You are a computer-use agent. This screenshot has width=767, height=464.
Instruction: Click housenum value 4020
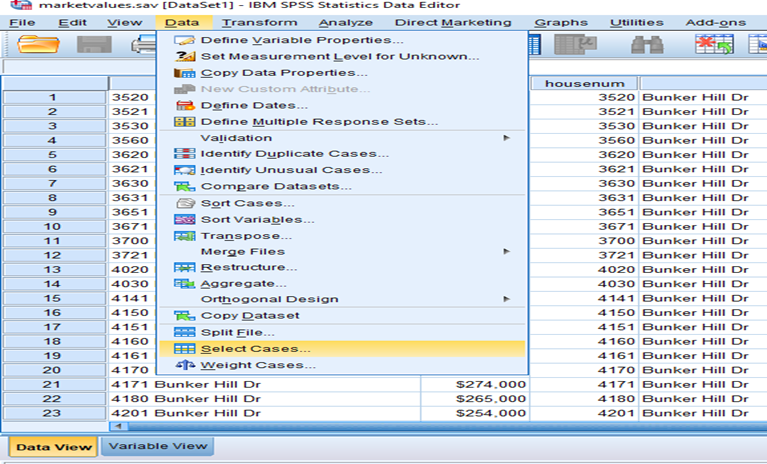click(585, 269)
